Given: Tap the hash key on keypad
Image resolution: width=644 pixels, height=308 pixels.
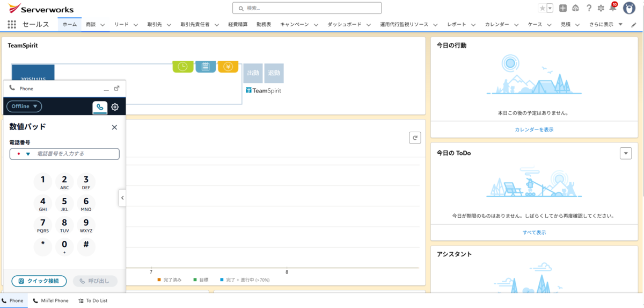Looking at the screenshot, I should 86,246.
